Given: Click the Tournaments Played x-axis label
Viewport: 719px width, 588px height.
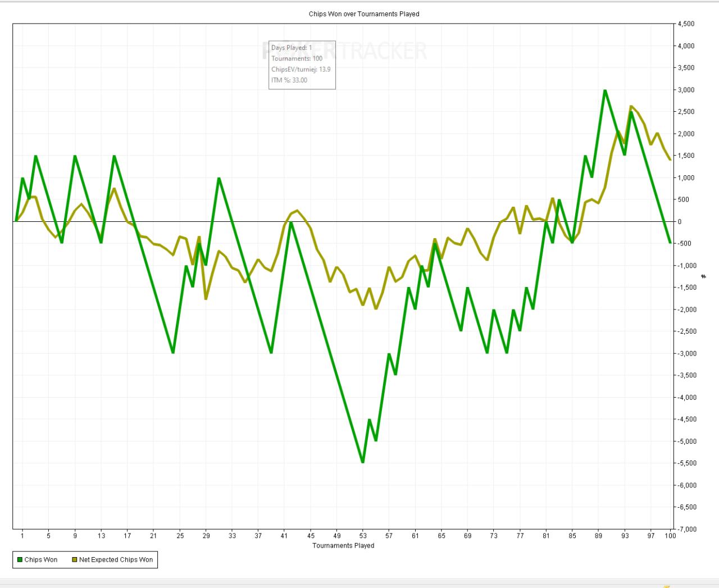Looking at the screenshot, I should pos(343,545).
